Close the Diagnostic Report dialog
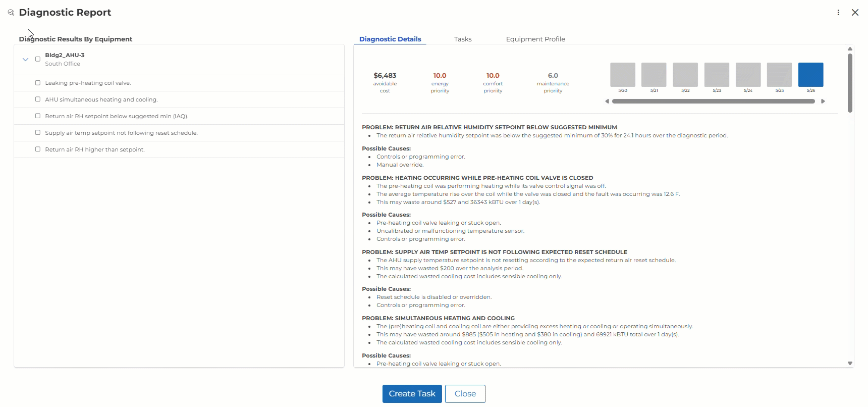 click(855, 13)
